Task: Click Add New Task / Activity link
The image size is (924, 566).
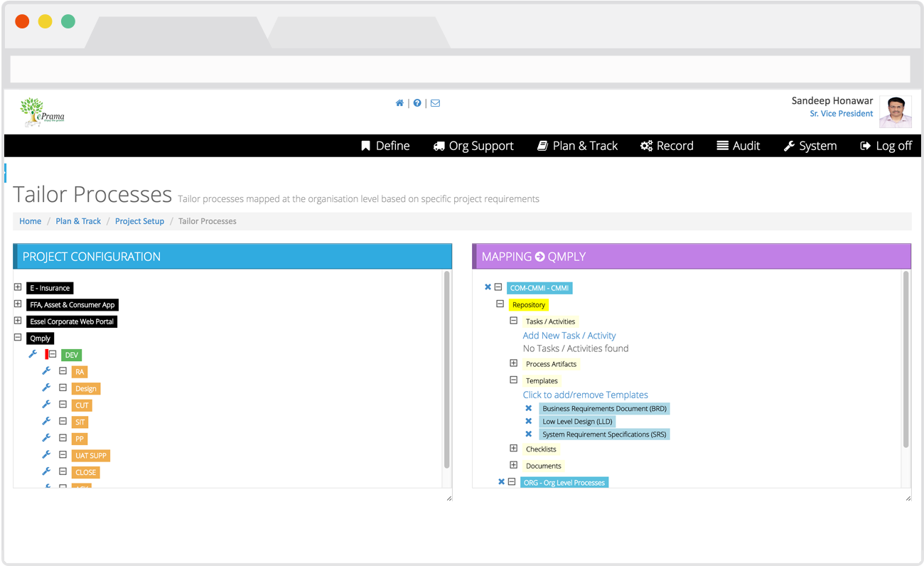Action: click(x=569, y=336)
